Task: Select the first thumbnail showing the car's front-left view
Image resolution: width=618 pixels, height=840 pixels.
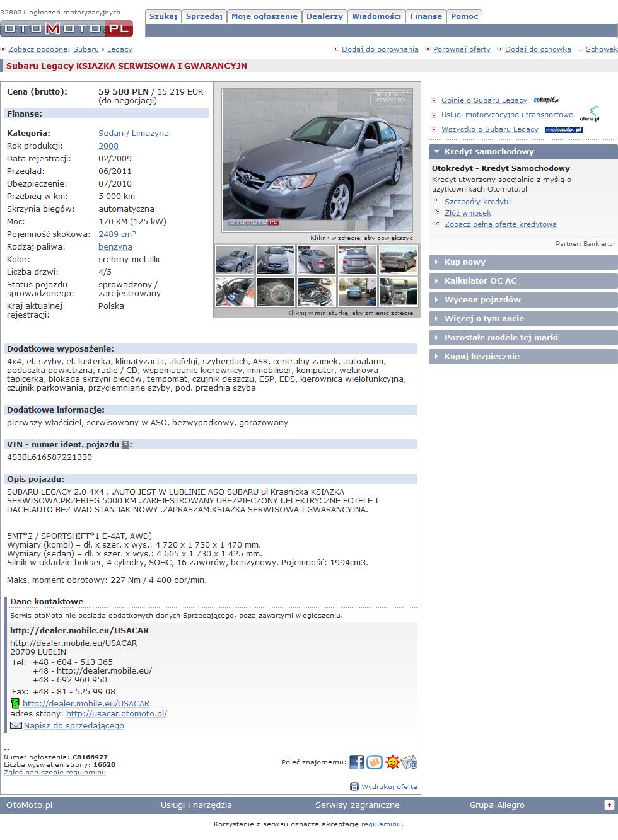Action: point(235,260)
